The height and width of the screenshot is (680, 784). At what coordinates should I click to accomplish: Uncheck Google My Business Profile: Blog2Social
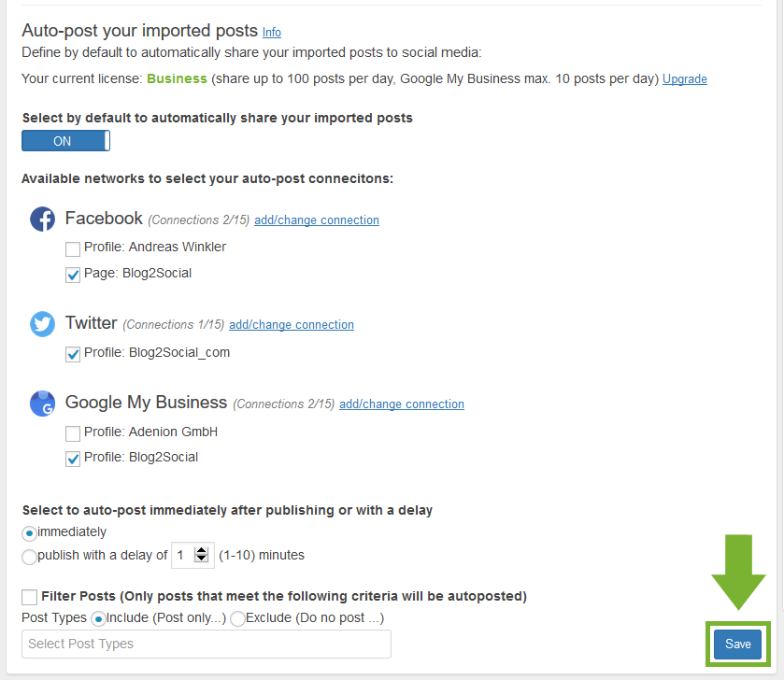pos(73,459)
